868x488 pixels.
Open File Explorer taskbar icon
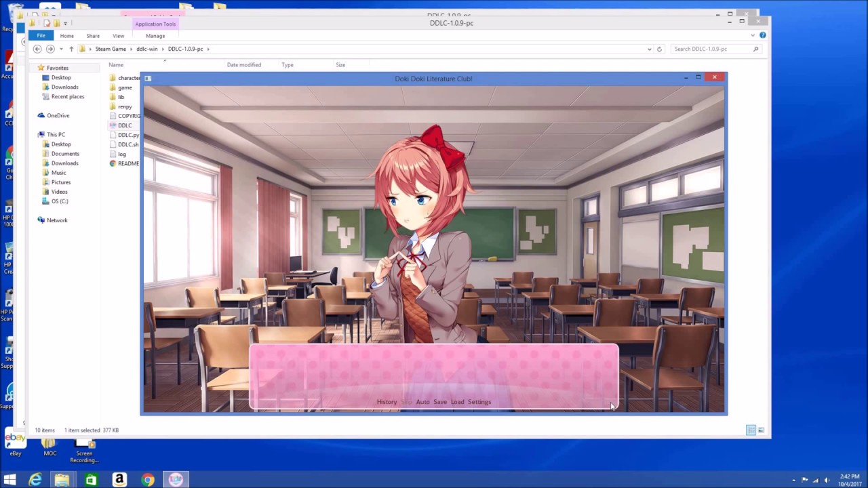point(62,480)
